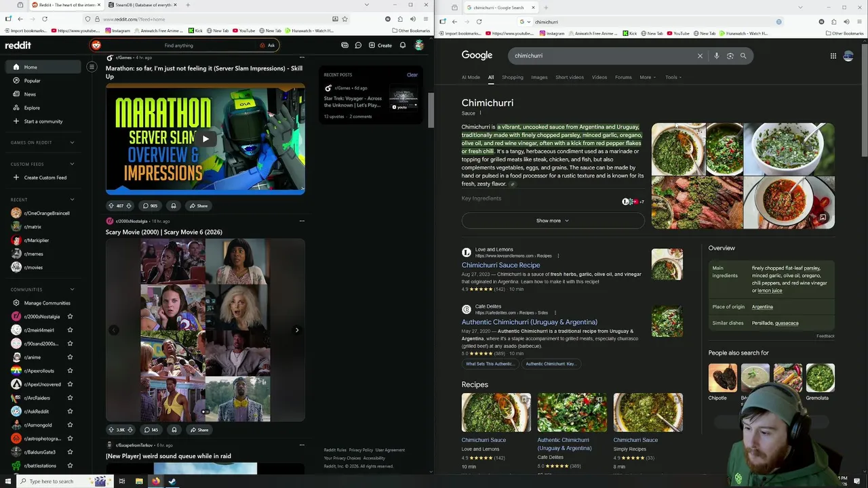Open the Reddit chat icon in header
Image resolution: width=868 pixels, height=488 pixels.
358,45
